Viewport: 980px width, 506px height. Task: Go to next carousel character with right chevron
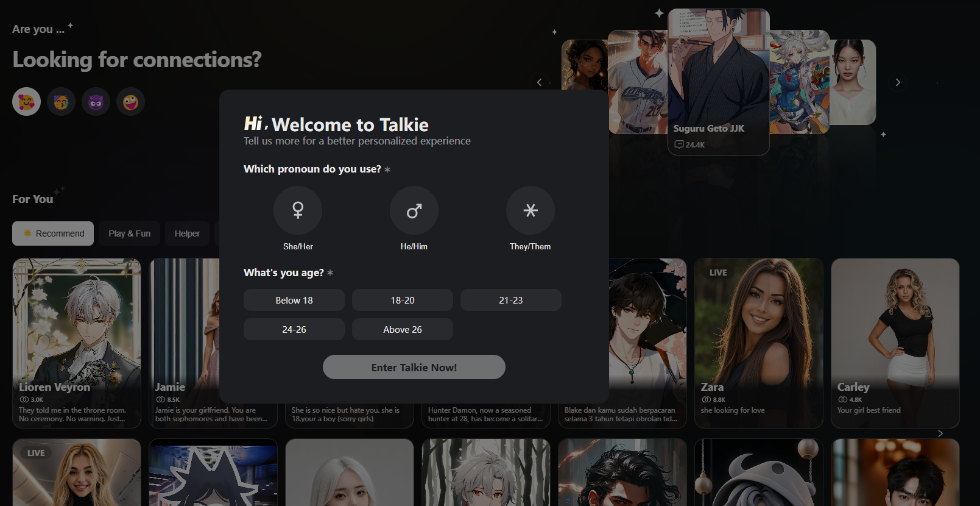[897, 82]
